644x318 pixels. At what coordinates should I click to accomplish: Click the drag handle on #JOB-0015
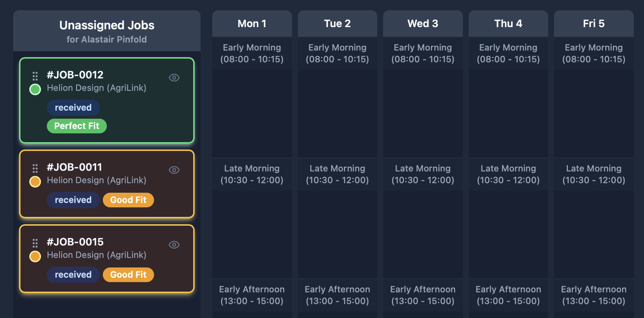click(x=35, y=243)
